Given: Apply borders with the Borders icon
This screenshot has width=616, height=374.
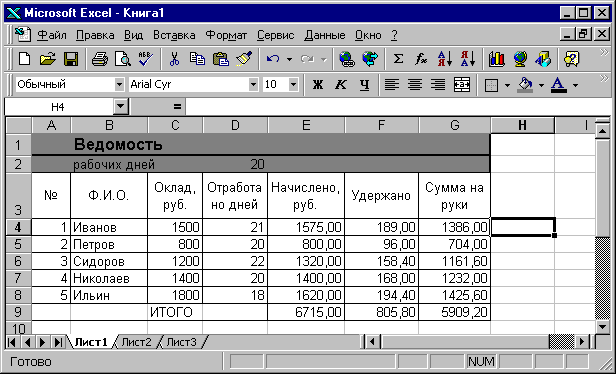Looking at the screenshot, I should (491, 85).
